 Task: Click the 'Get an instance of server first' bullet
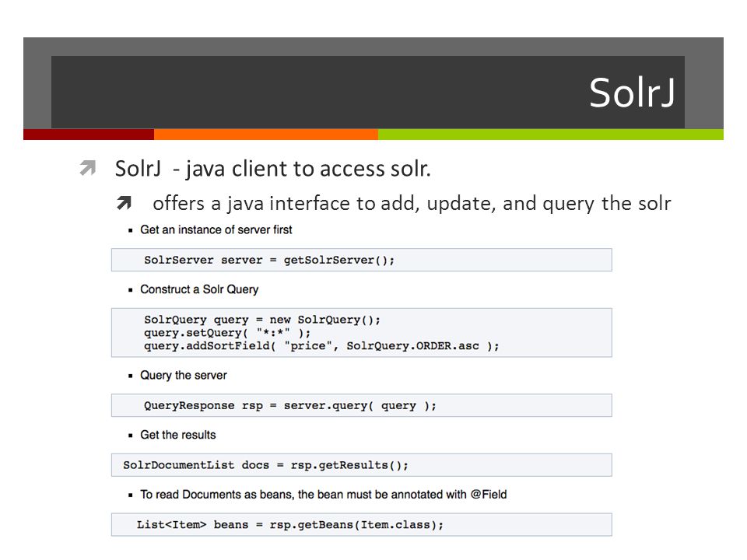[x=216, y=229]
